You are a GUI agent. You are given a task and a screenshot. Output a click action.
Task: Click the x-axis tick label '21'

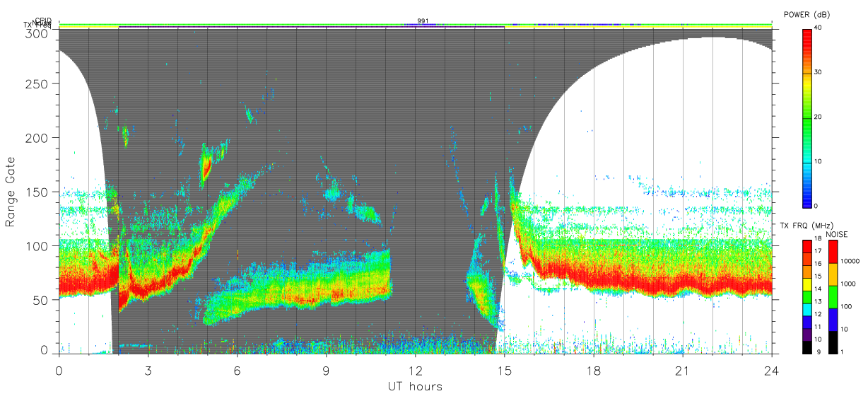coord(683,371)
